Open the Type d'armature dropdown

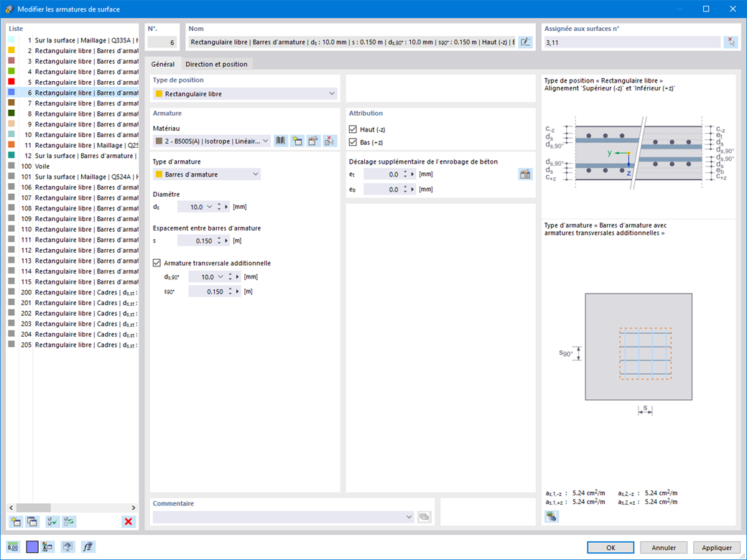(x=256, y=174)
